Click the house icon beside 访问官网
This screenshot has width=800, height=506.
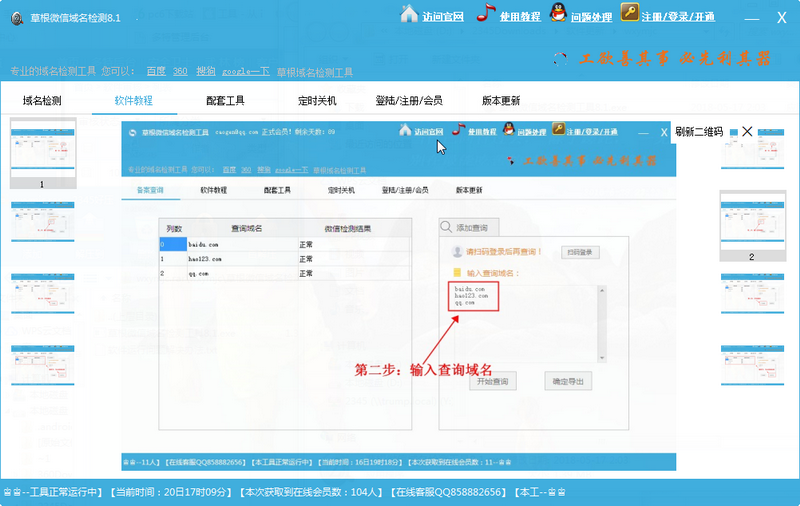coord(409,13)
